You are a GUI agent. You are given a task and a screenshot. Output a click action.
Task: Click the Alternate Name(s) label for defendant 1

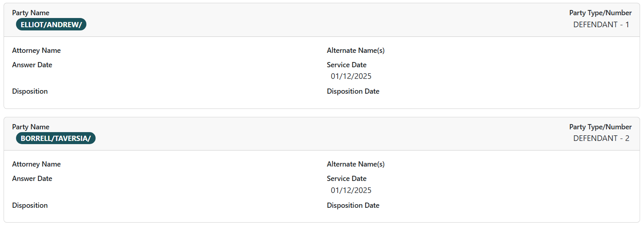[356, 50]
